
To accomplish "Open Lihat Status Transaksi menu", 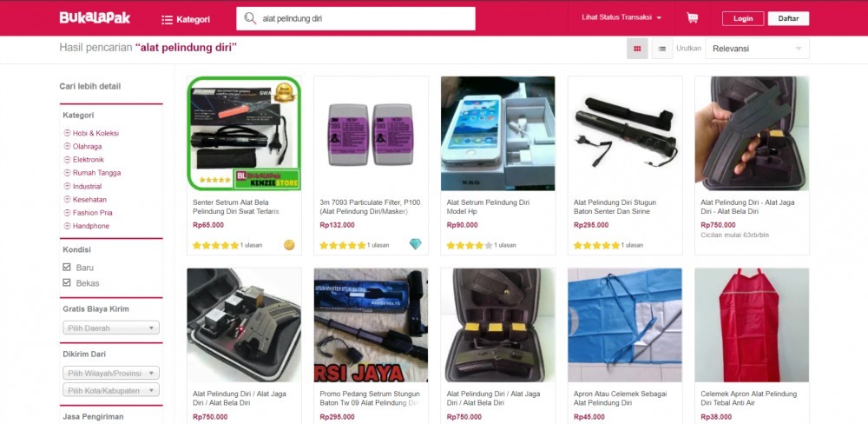I will (621, 17).
